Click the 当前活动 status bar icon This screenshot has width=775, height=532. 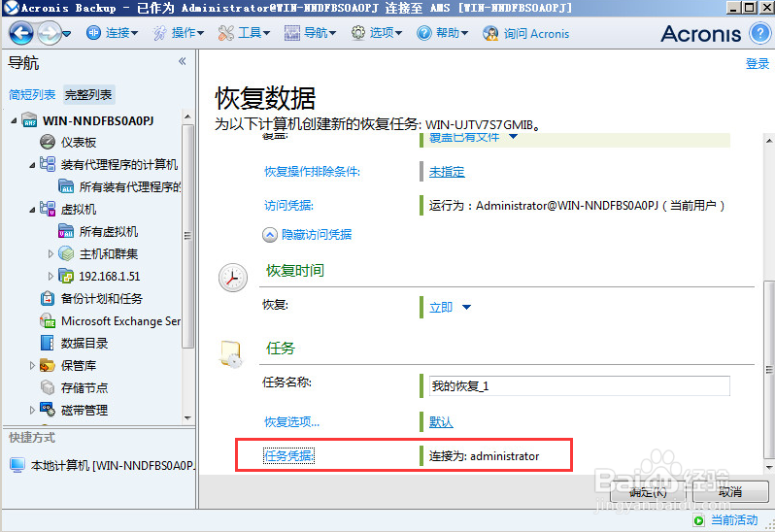pos(698,520)
